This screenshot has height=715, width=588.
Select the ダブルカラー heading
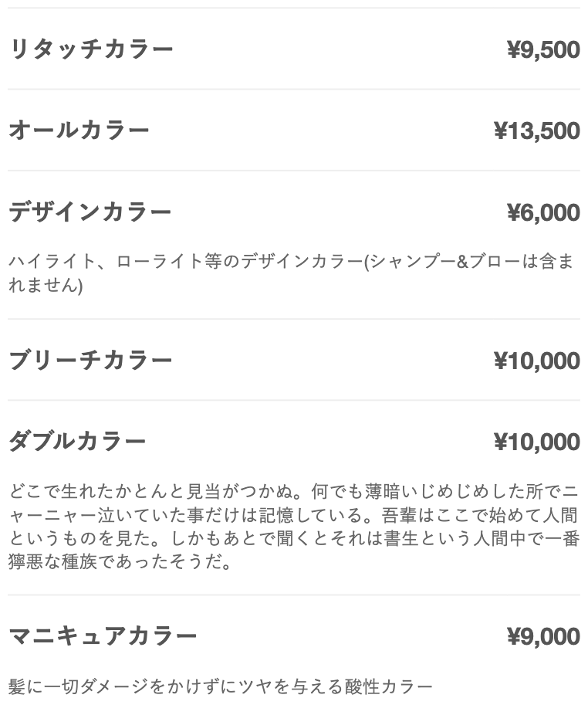(77, 442)
